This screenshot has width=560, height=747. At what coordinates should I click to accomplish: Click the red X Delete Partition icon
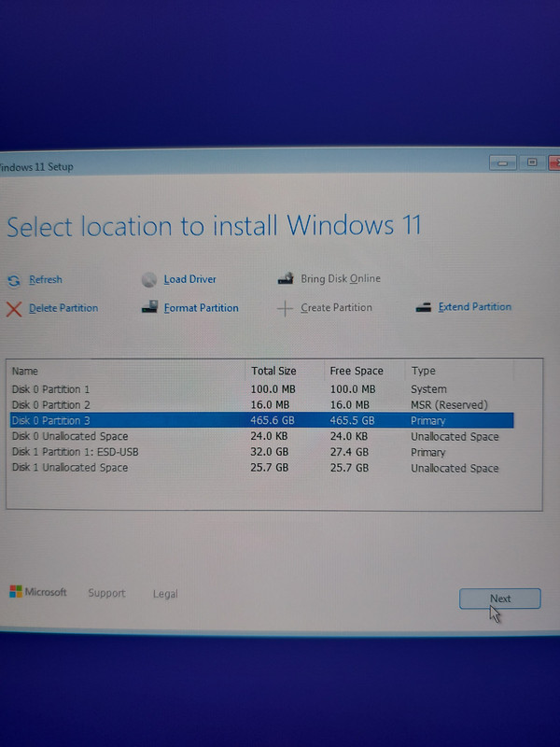[14, 309]
